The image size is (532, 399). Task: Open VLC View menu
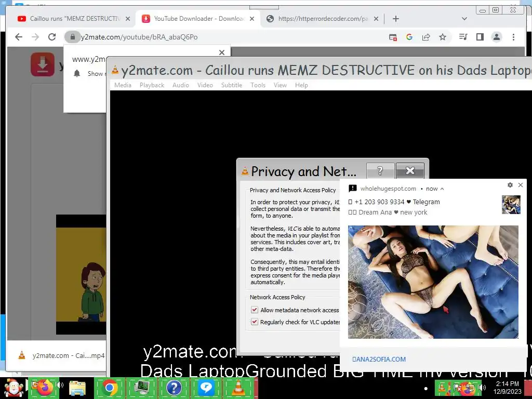[x=280, y=85]
